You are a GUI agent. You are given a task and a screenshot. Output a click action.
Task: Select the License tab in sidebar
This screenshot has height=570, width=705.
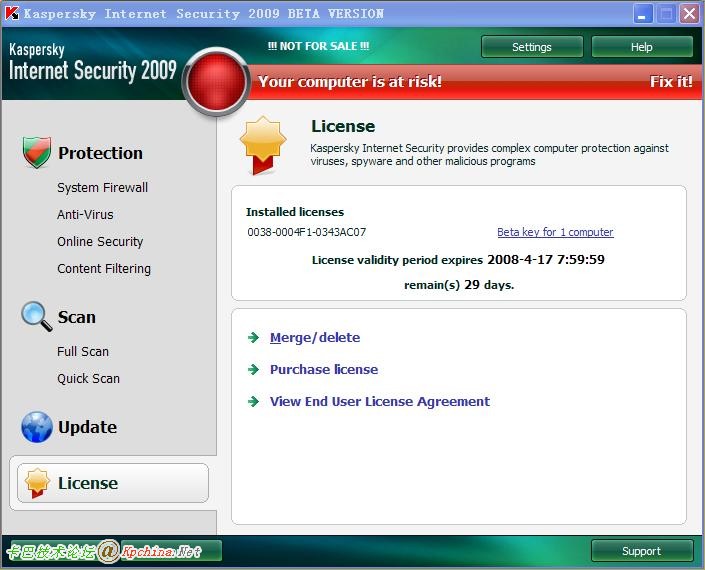pyautogui.click(x=113, y=483)
